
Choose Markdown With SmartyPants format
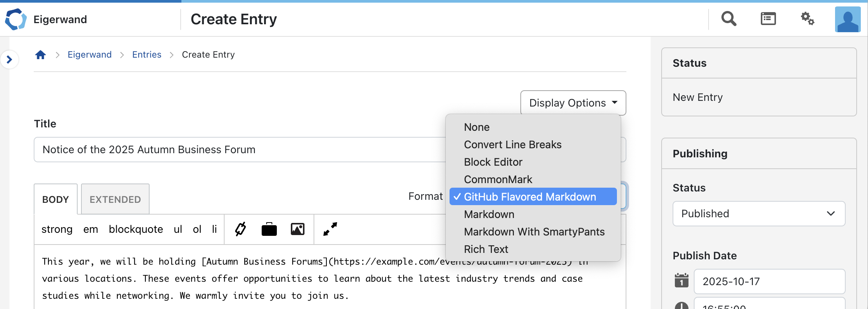(x=534, y=232)
